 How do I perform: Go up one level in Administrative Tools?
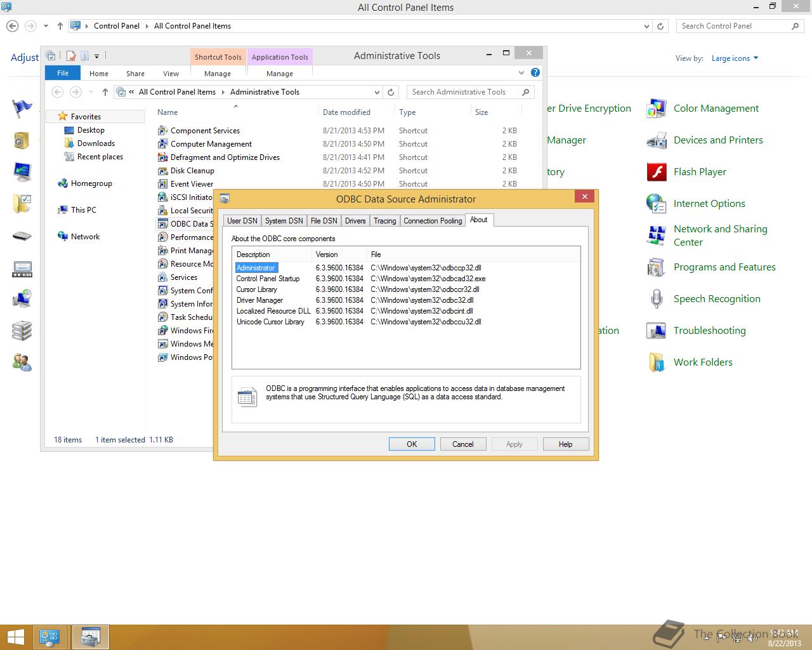(x=105, y=92)
